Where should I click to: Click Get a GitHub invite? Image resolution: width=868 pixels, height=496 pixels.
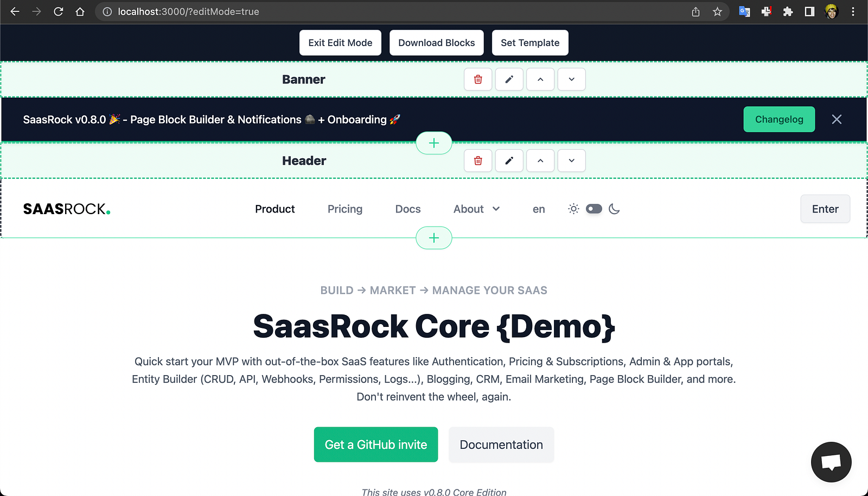(x=376, y=445)
